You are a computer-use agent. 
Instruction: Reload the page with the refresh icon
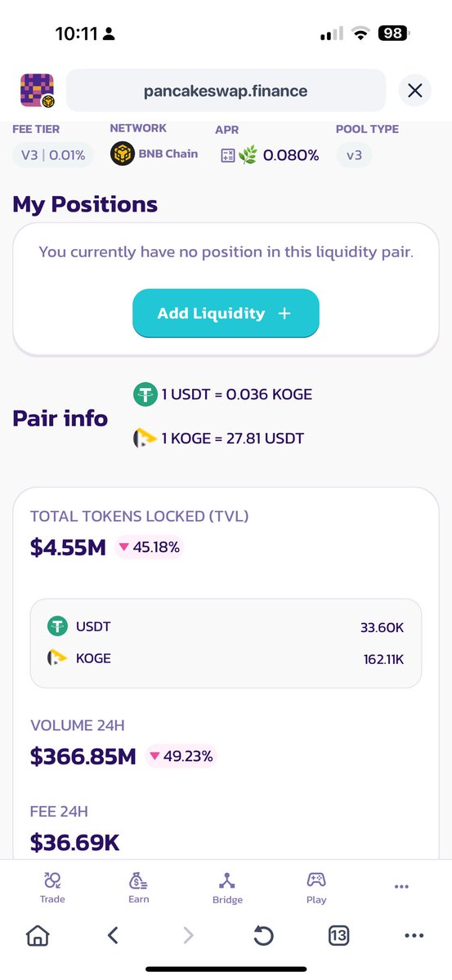coord(263,935)
